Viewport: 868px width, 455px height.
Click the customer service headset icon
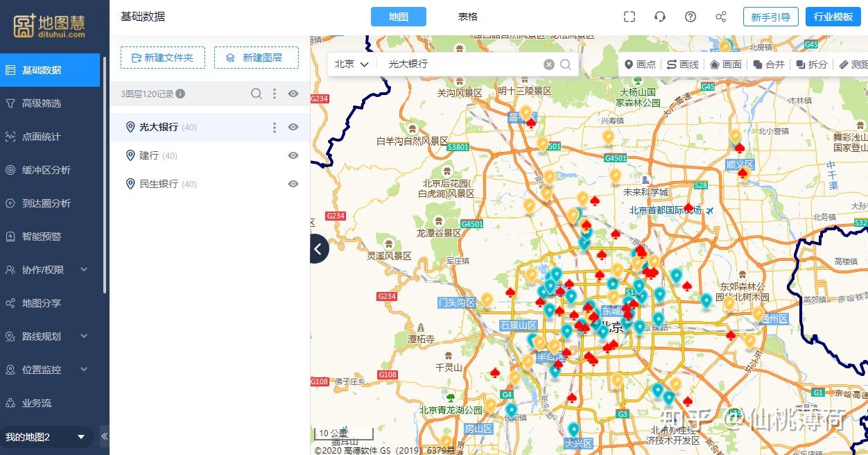[x=660, y=17]
